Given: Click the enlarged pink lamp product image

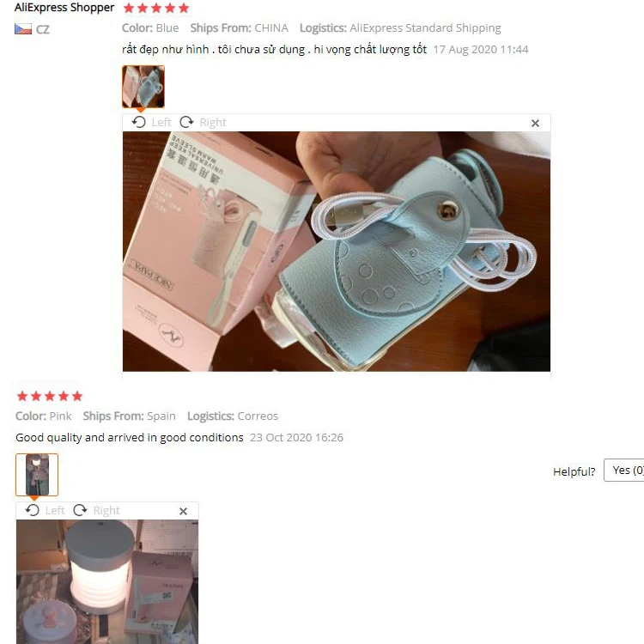Looking at the screenshot, I should (107, 581).
